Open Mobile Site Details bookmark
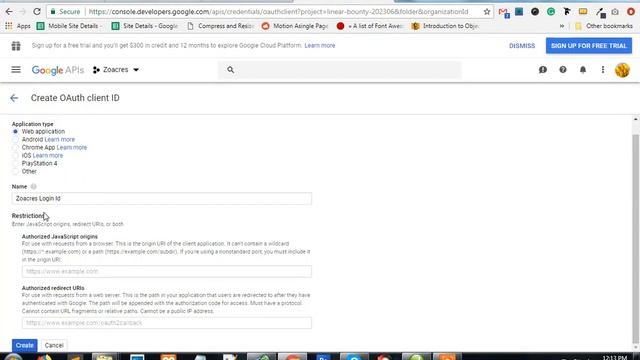This screenshot has width=640, height=360. tap(70, 26)
